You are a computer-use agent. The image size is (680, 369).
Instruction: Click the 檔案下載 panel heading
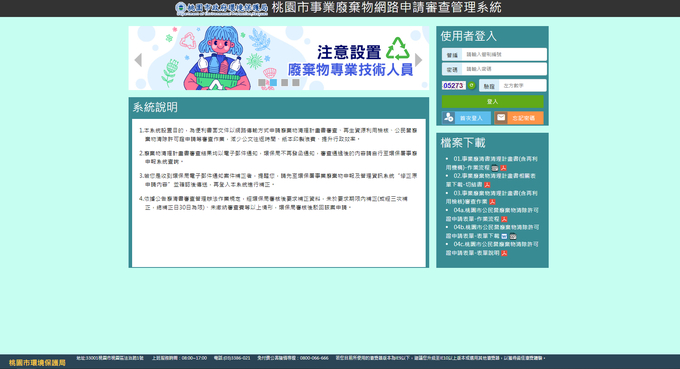click(x=463, y=143)
